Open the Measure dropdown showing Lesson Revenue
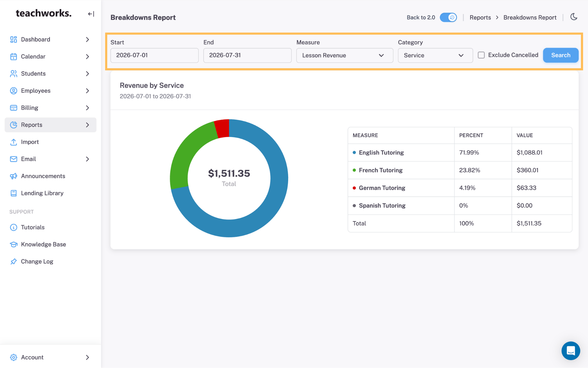The height and width of the screenshot is (368, 588). [x=345, y=55]
